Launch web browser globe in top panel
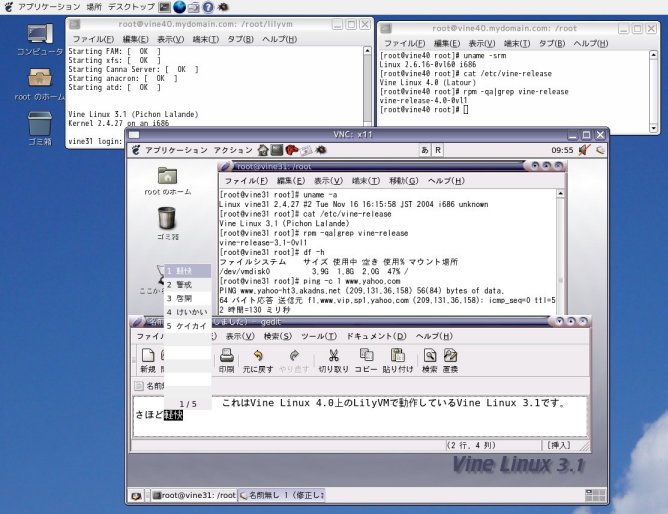Screen dimensions: 668x514 pyautogui.click(x=179, y=7)
